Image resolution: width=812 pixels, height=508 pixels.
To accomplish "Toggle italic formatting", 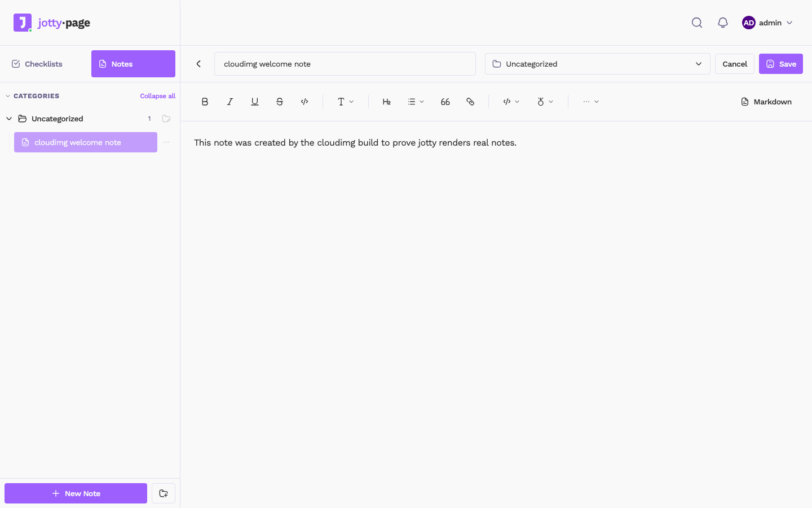I will (230, 102).
